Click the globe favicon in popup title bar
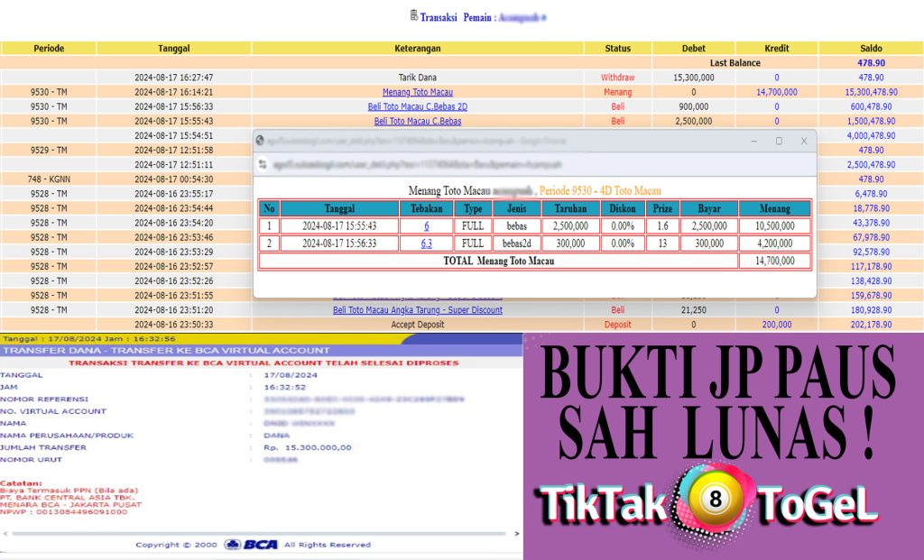Screen dimensions: 924x560 tap(261, 141)
